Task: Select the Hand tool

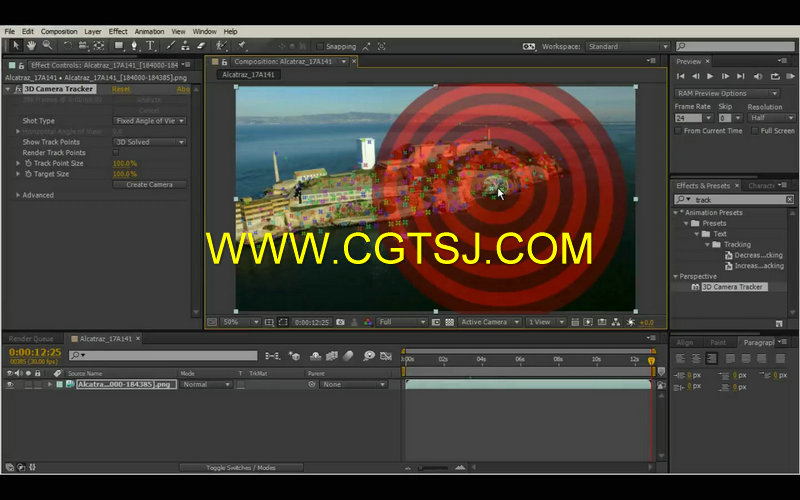Action: (x=31, y=46)
